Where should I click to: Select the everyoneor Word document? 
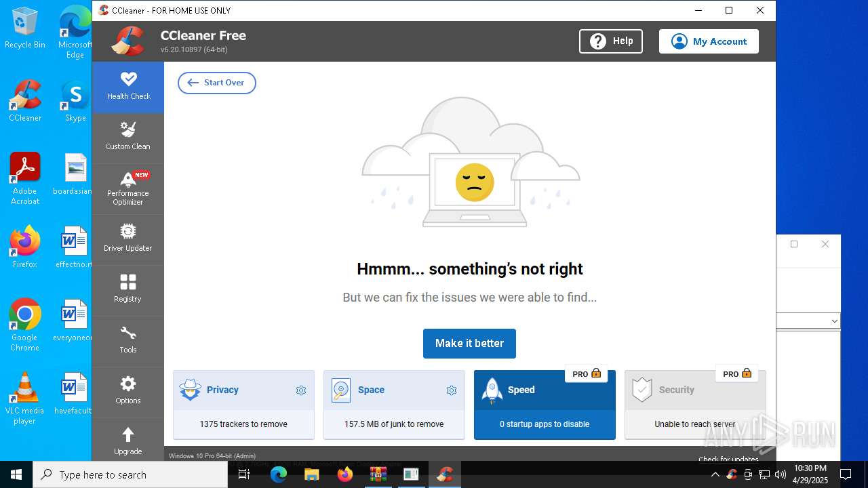click(75, 321)
